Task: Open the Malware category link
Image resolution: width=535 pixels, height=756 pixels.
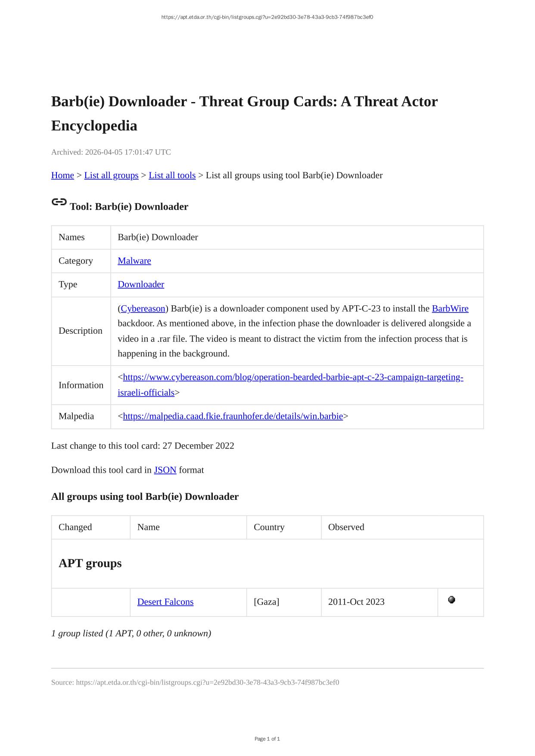Action: click(134, 261)
